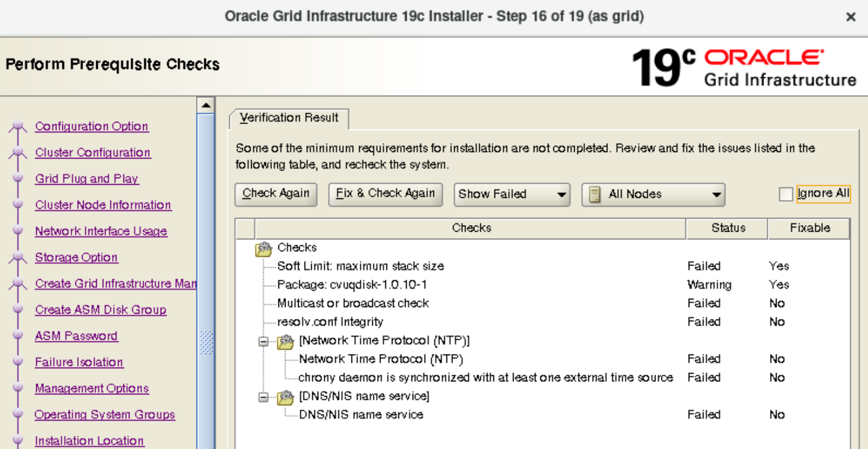This screenshot has width=868, height=449.
Task: Open the Grid Plug and Play step
Action: [x=87, y=179]
